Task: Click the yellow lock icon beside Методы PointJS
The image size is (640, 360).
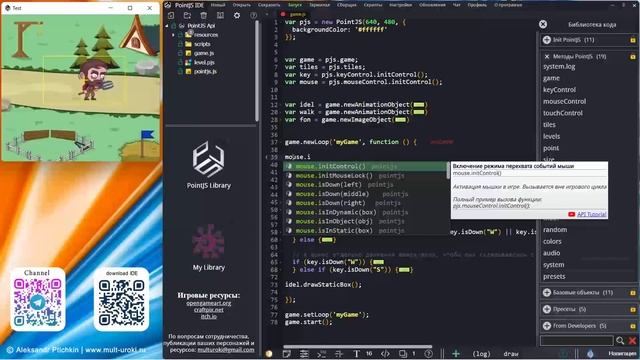Action: [633, 57]
